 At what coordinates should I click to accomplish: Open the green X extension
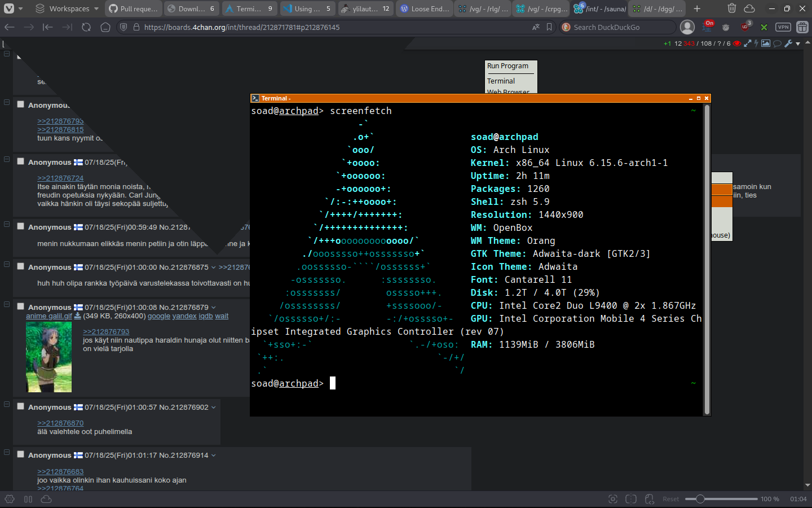(764, 27)
